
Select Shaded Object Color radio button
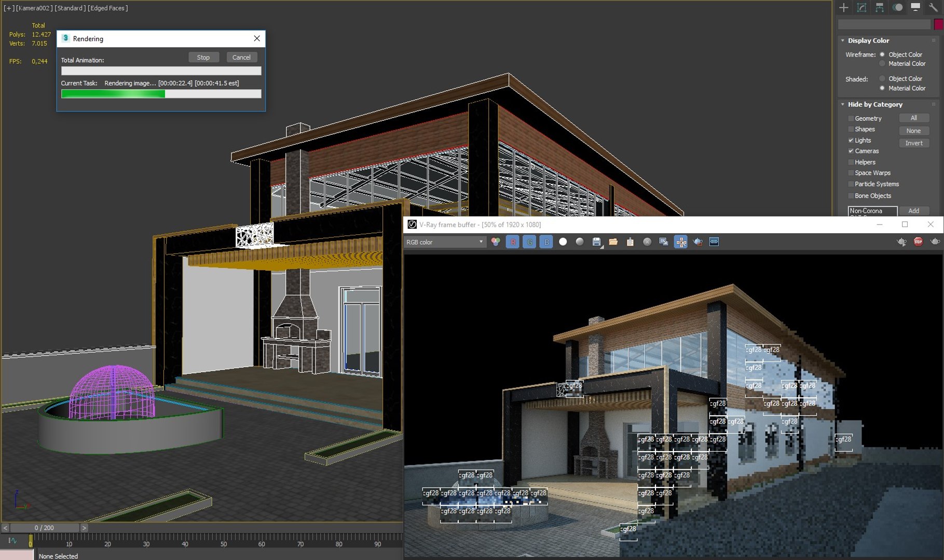point(882,79)
